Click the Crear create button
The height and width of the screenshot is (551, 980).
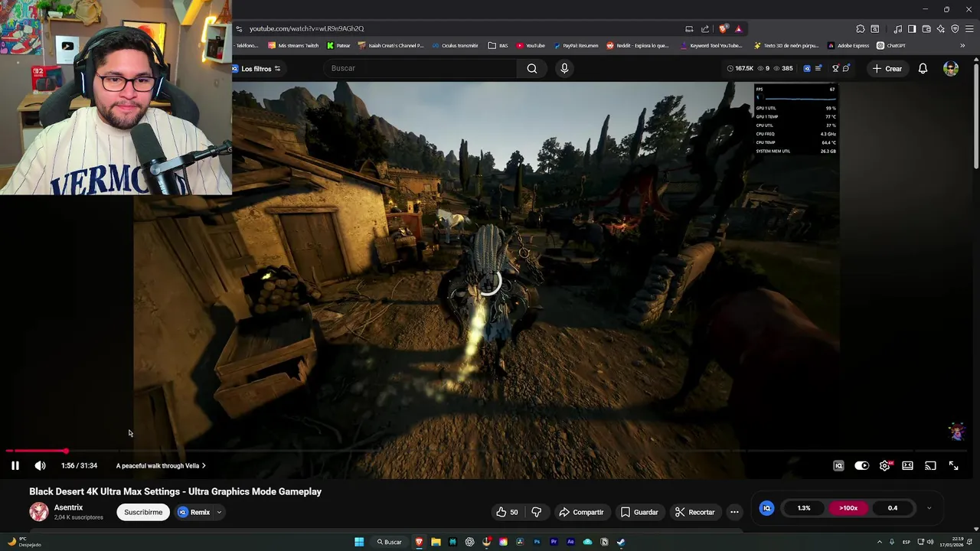coord(887,69)
